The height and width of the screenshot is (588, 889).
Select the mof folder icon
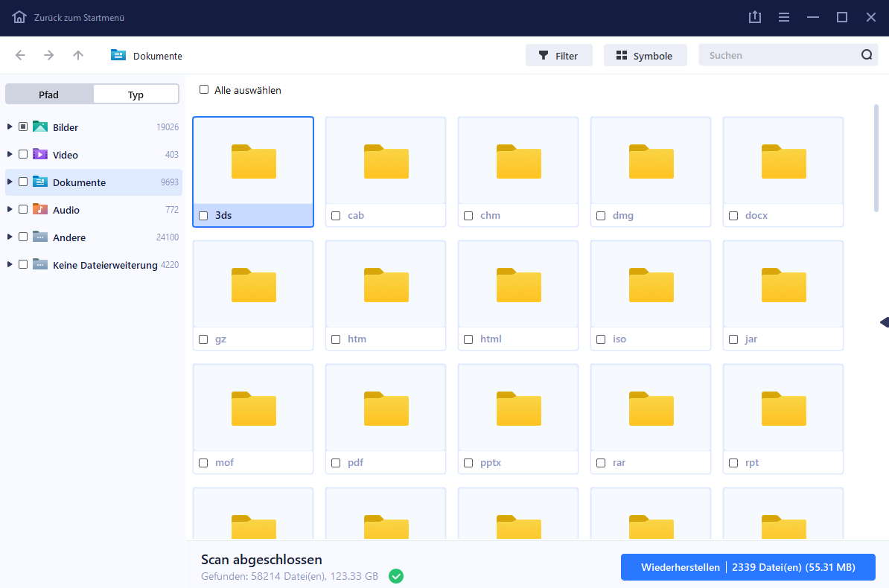point(253,409)
